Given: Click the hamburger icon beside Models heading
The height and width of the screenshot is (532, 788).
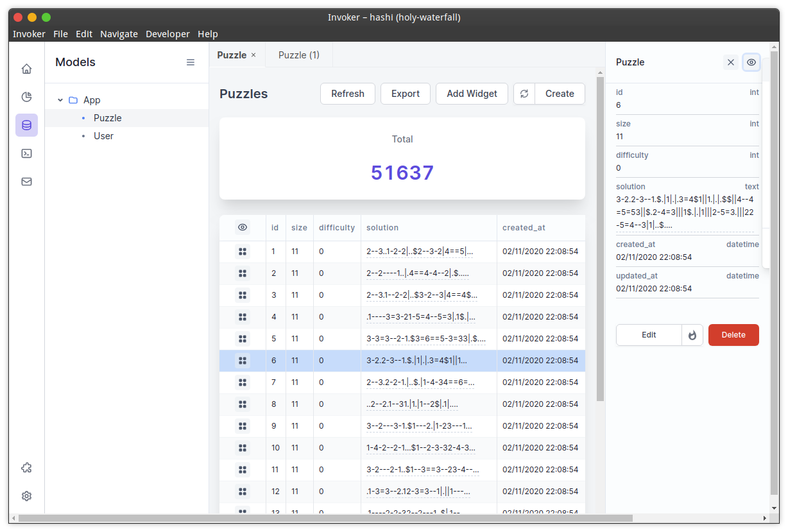Looking at the screenshot, I should pos(191,62).
